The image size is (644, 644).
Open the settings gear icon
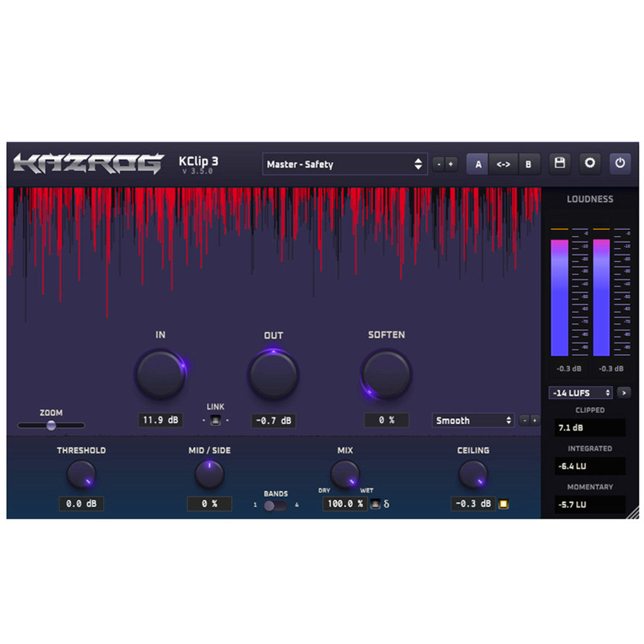[x=590, y=164]
